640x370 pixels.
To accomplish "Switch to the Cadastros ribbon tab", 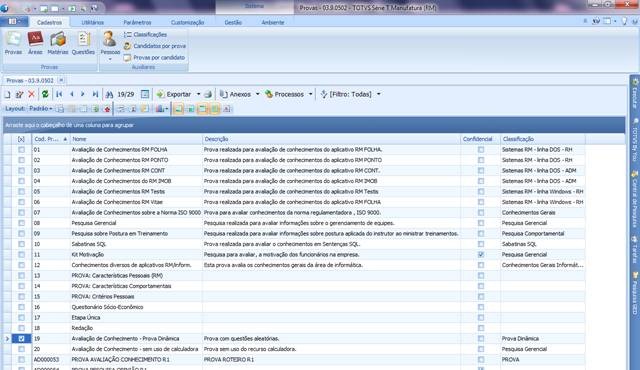I will pos(49,22).
